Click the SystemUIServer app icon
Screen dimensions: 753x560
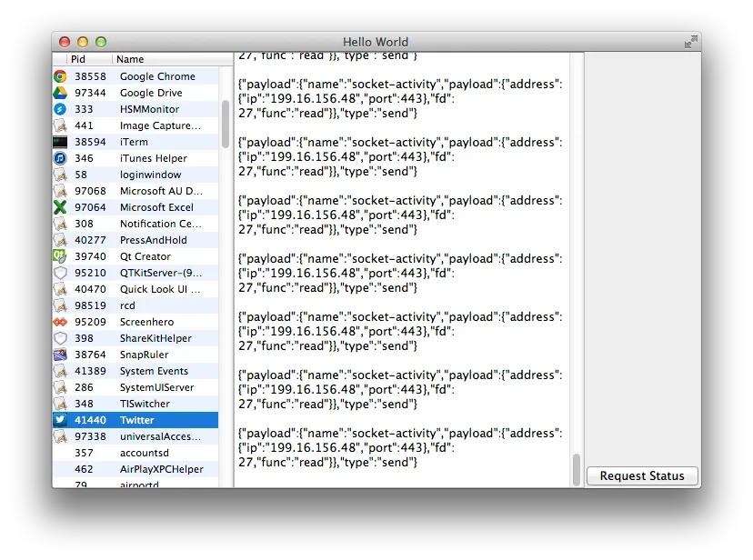point(60,387)
